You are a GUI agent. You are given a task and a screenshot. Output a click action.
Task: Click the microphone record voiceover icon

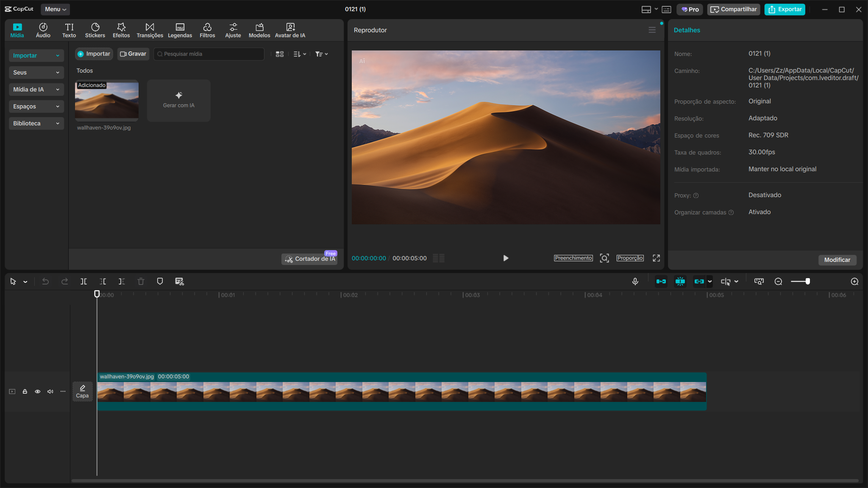[635, 282]
